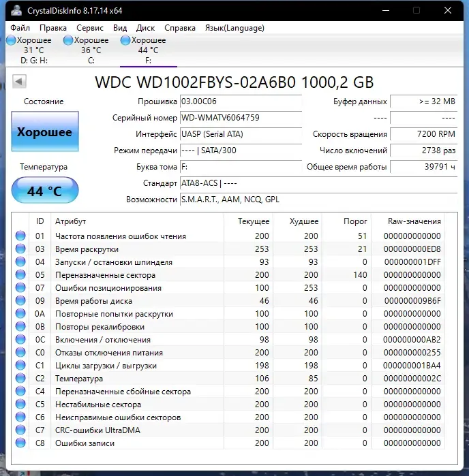This screenshot has width=469, height=476.
Task: Click the status dot for attribute C1
Action: tap(20, 365)
